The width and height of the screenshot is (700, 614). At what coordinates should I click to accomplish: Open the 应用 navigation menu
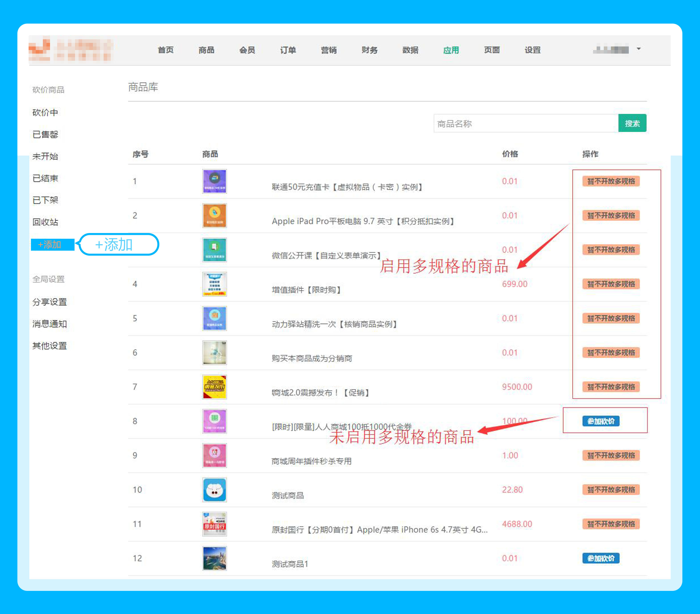(x=451, y=50)
